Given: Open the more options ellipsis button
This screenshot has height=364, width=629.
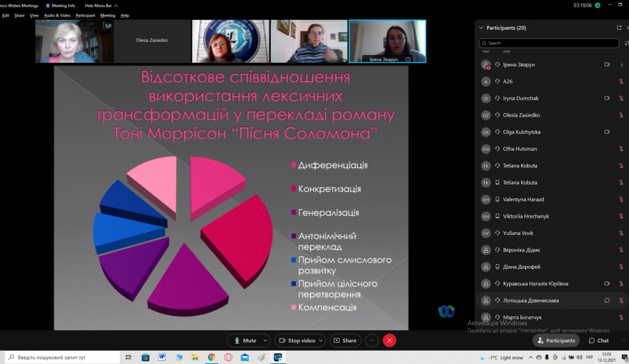Looking at the screenshot, I should point(371,340).
